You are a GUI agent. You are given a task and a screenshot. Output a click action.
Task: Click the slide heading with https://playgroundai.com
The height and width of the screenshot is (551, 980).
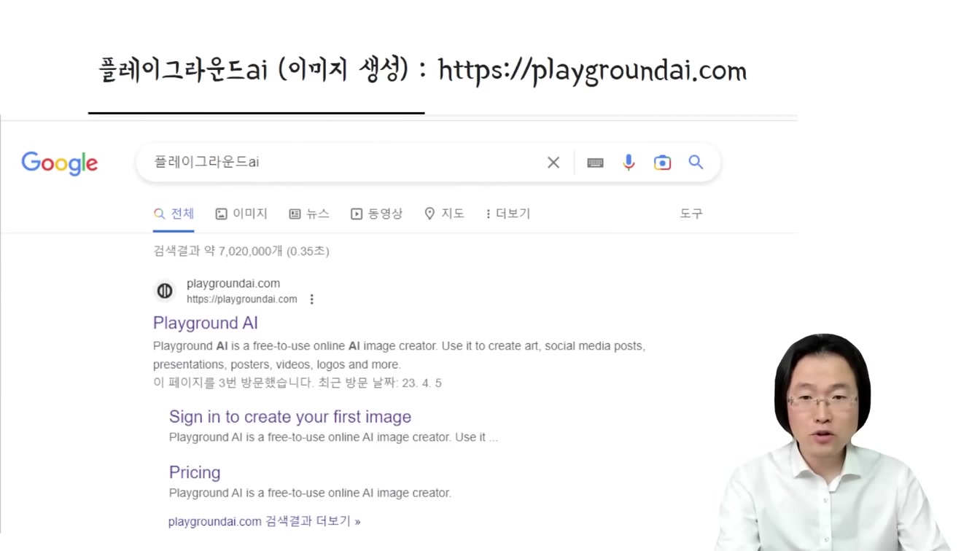[x=422, y=71]
